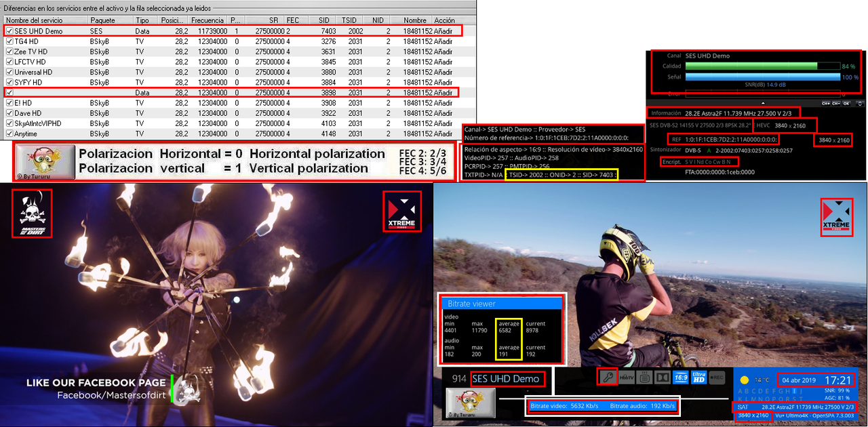
Task: Click frequency 11739000 cell
Action: [212, 31]
